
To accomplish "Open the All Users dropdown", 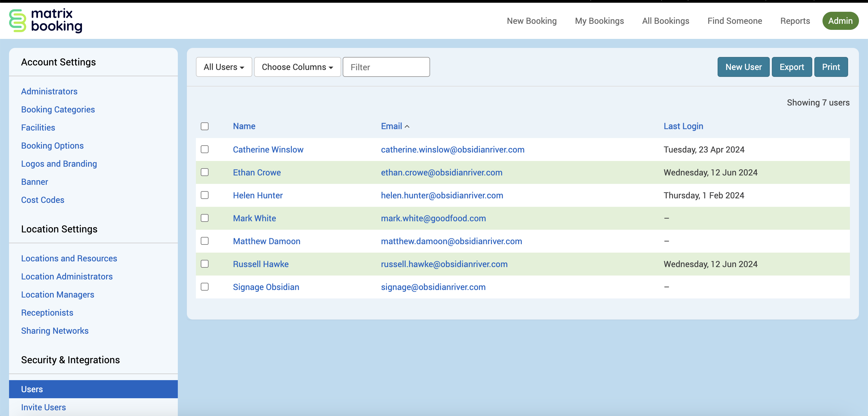I will coord(224,67).
